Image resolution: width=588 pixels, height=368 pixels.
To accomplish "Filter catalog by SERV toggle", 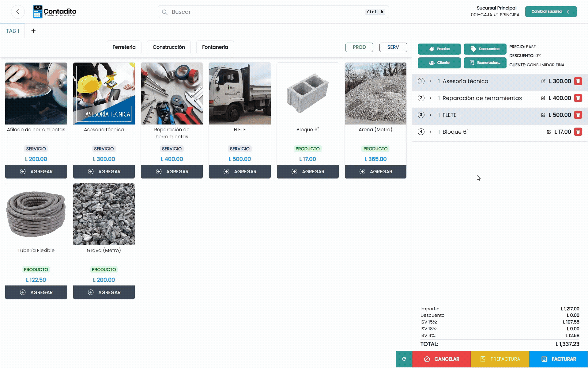I will [393, 47].
